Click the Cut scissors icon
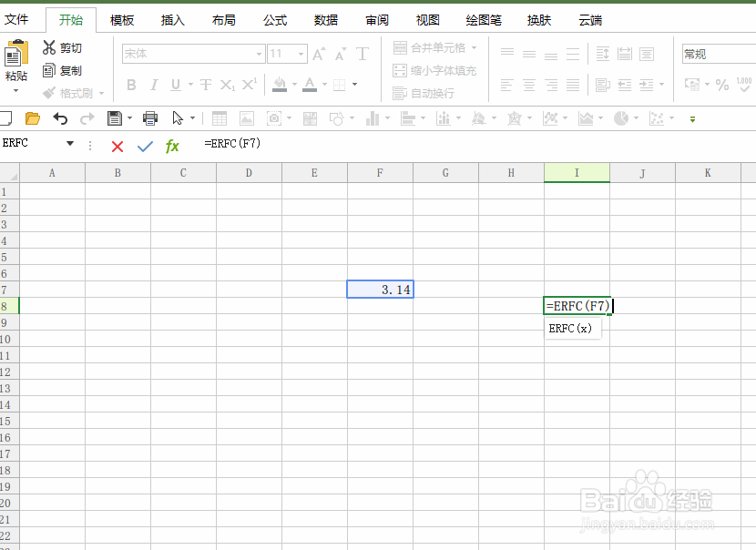The width and height of the screenshot is (756, 550). coord(49,47)
